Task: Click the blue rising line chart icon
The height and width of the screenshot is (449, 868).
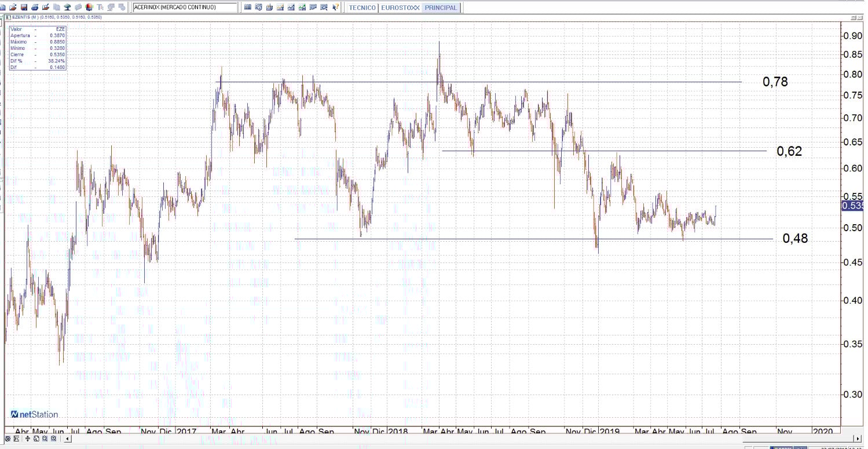Action: click(x=291, y=8)
